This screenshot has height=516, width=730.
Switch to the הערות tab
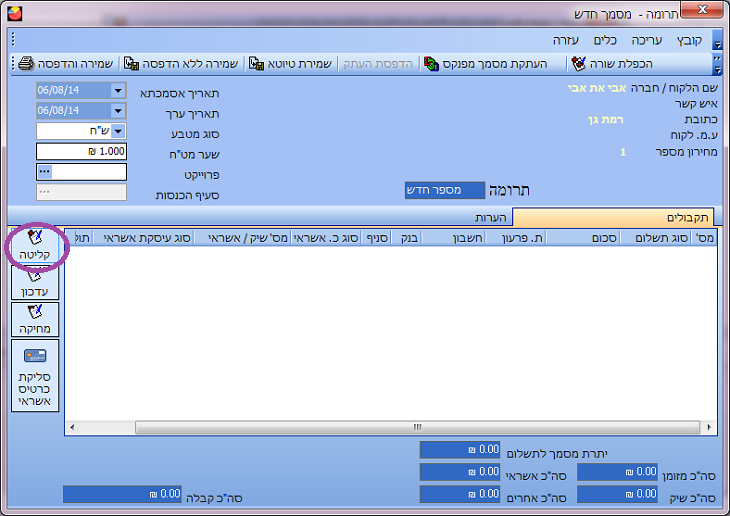tap(491, 217)
